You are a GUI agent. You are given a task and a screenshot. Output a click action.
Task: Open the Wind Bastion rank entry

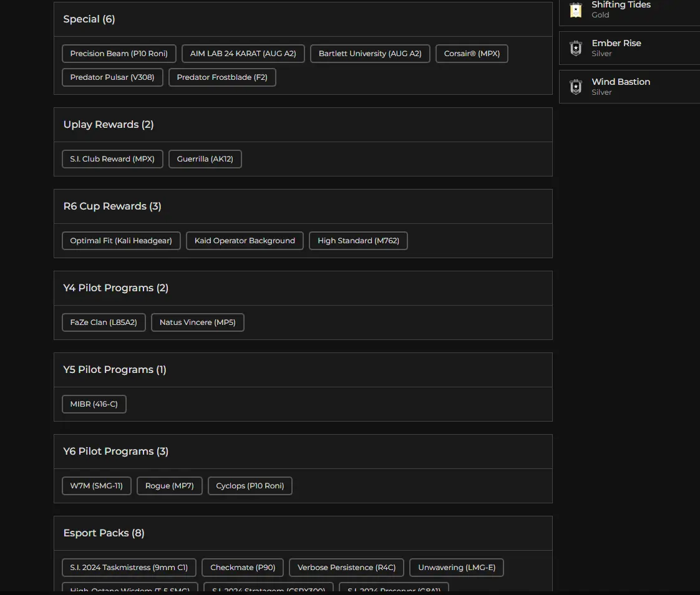(x=630, y=87)
